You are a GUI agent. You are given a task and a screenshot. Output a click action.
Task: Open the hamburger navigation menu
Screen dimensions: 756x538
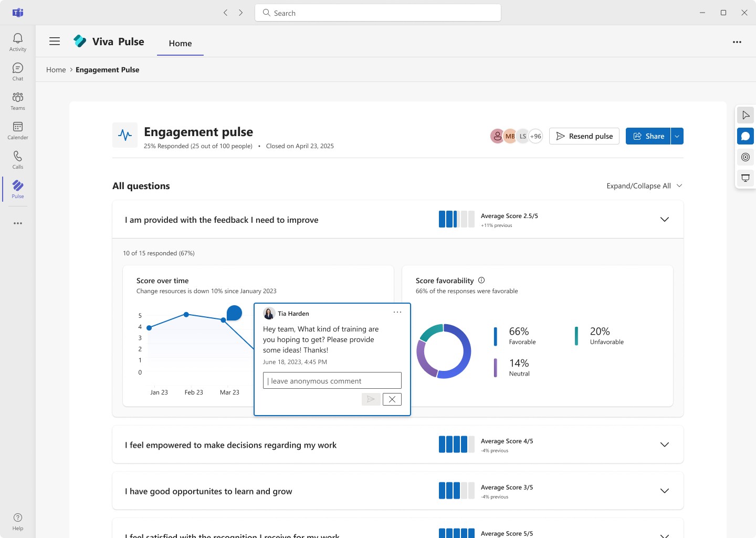click(55, 41)
